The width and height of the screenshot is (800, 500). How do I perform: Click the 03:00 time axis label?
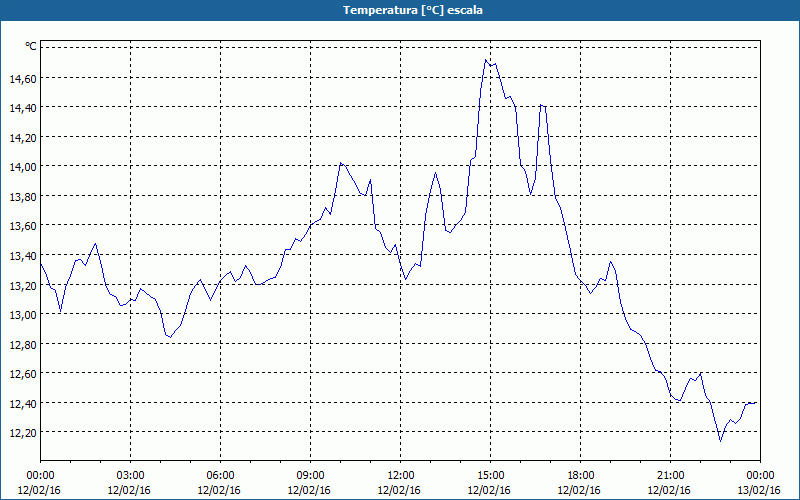(x=131, y=476)
